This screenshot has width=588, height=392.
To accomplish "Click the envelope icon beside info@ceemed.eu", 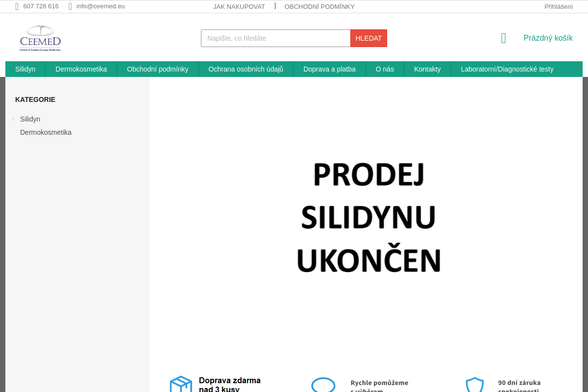I will 70,6.
